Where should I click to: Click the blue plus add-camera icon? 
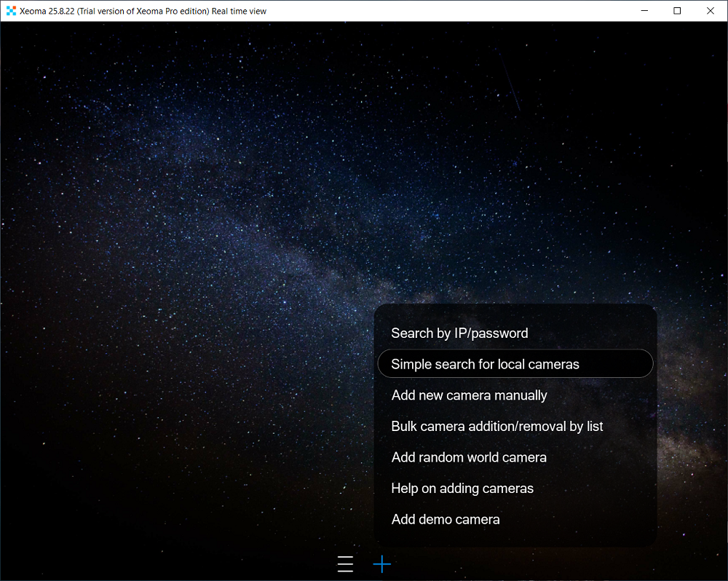(x=381, y=564)
